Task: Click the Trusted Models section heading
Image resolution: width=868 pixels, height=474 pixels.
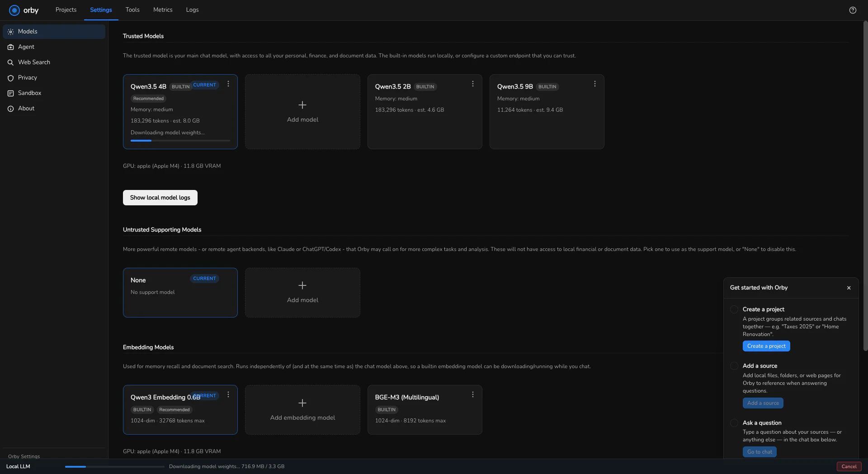Action: click(x=143, y=36)
